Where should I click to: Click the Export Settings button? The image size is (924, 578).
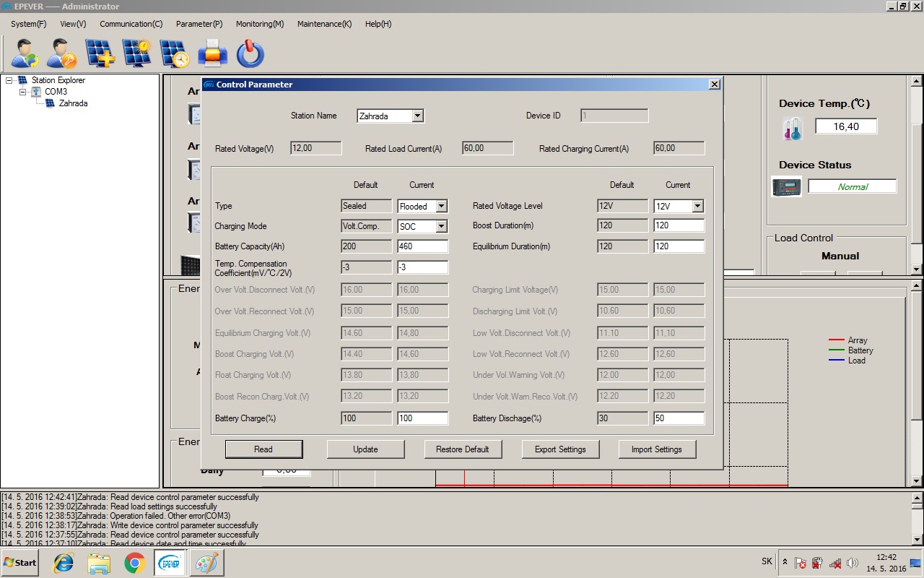[x=559, y=449]
